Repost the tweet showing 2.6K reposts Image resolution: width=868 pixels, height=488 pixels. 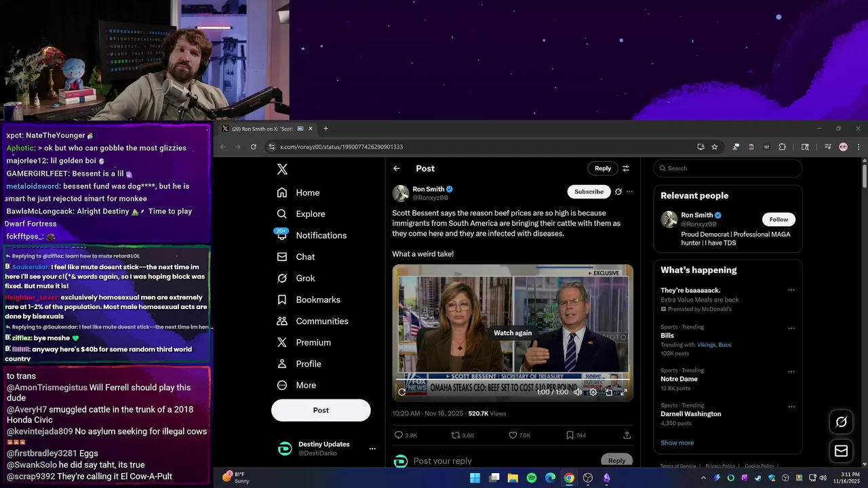(462, 435)
